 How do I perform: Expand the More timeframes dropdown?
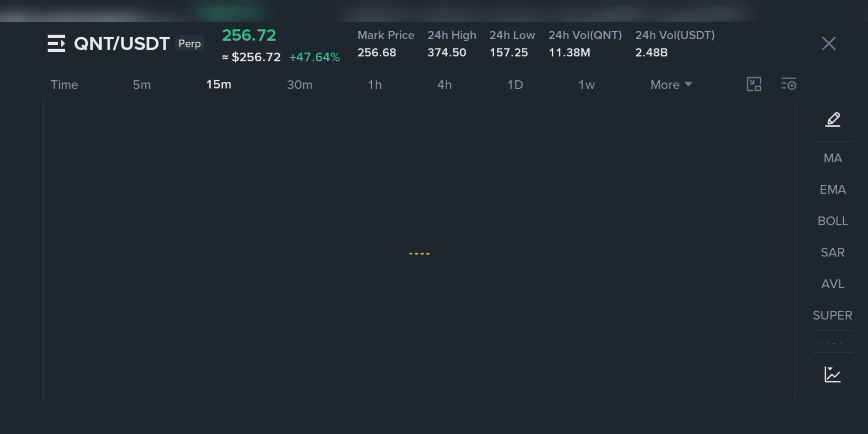click(x=671, y=85)
